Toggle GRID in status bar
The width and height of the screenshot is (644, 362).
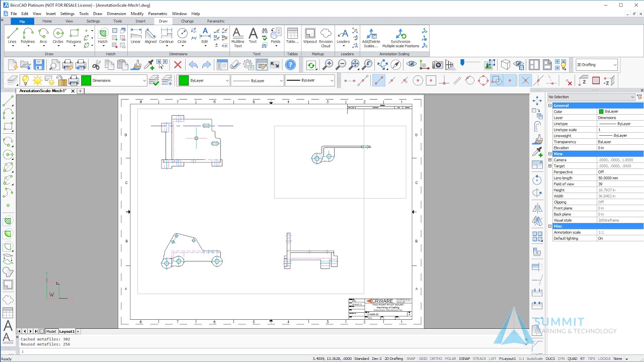tap(424, 358)
